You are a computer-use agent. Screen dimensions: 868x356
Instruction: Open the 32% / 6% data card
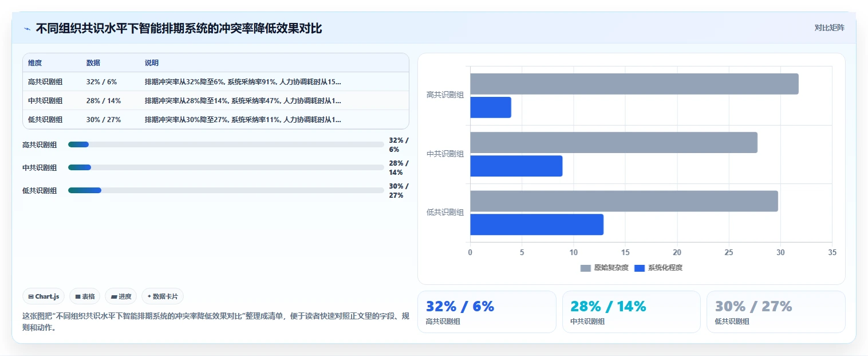(487, 312)
